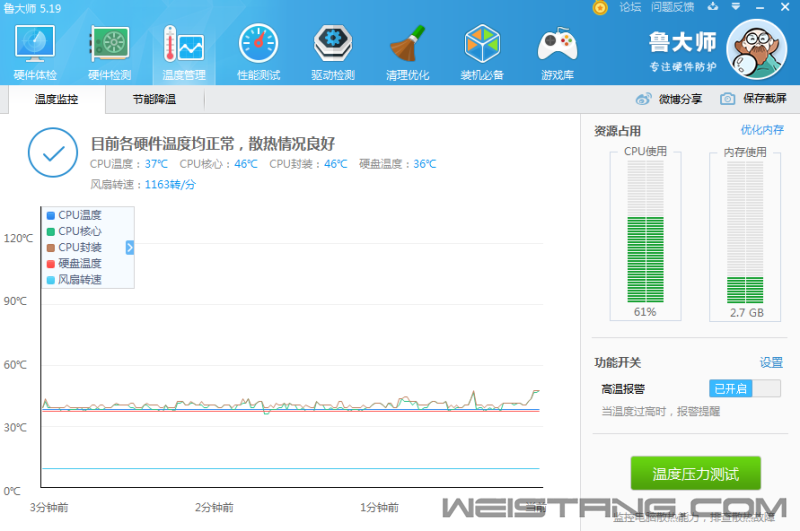The height and width of the screenshot is (531, 800).
Task: Start the 温度压力测试 green button
Action: [695, 474]
